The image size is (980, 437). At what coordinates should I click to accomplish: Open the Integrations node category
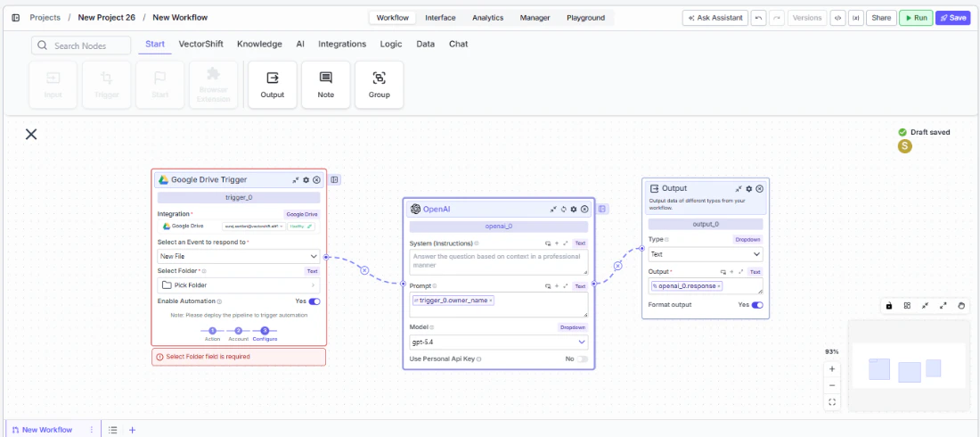click(x=342, y=45)
